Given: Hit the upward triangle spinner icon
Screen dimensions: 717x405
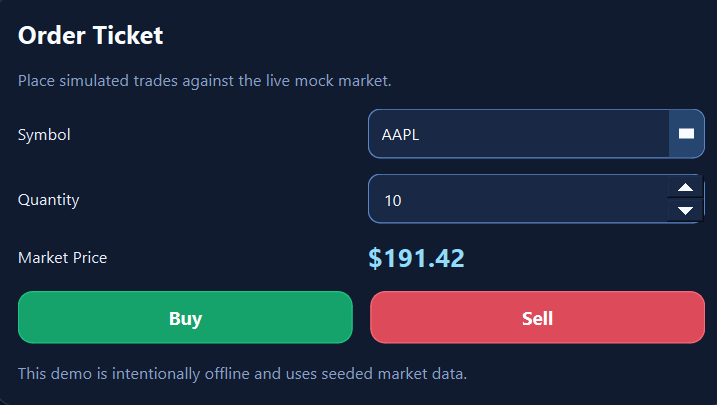Looking at the screenshot, I should coord(685,187).
